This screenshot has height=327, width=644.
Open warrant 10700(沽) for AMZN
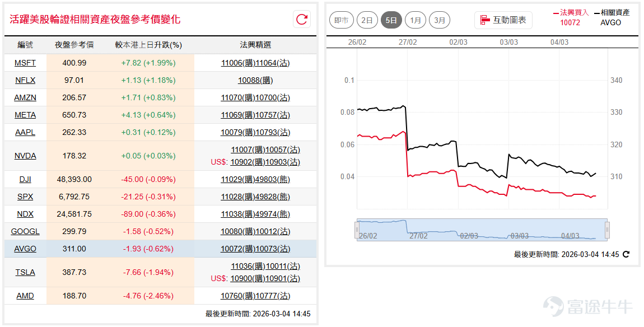coord(273,97)
